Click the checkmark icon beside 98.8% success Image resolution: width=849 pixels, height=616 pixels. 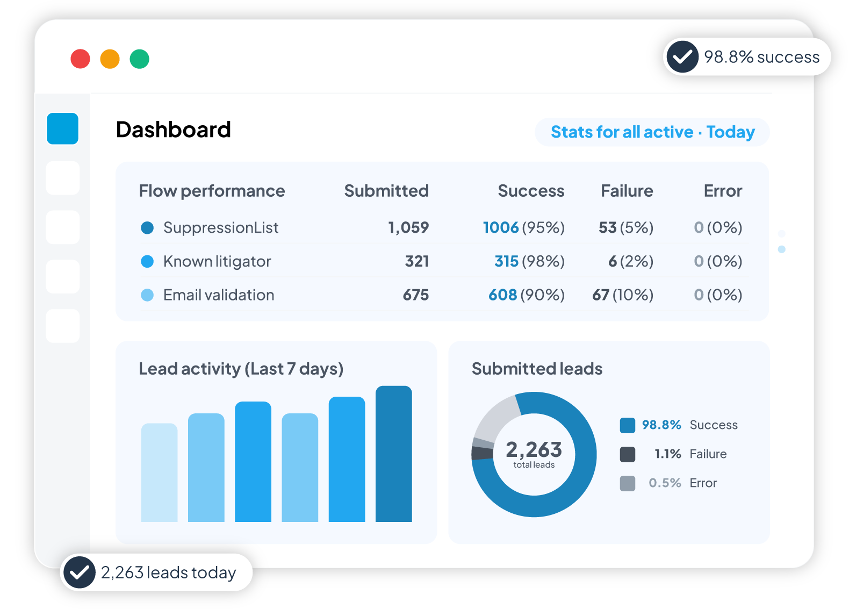682,56
